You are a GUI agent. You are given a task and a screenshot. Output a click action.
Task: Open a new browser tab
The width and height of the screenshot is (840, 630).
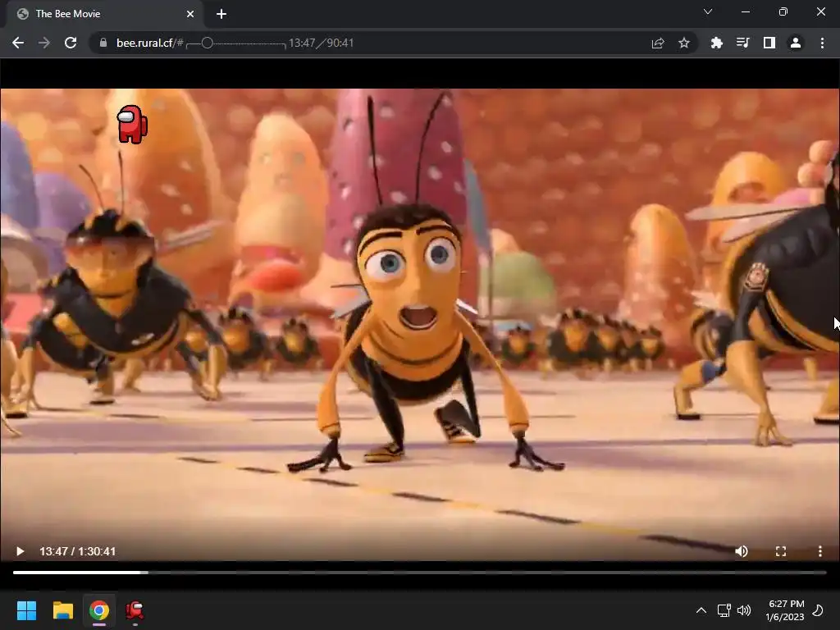tap(221, 14)
